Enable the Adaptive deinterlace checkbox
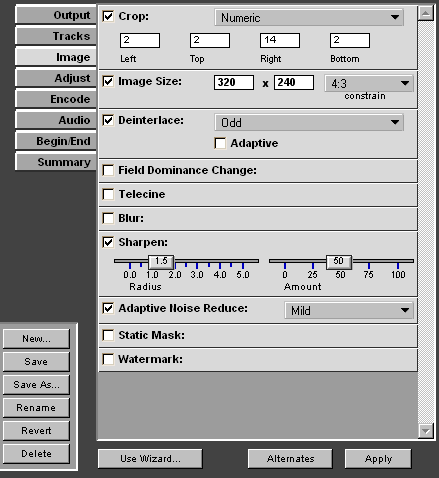The width and height of the screenshot is (439, 478). [220, 143]
